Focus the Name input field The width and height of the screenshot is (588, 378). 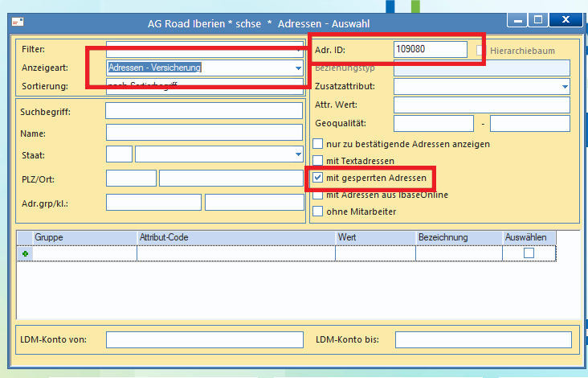tap(204, 133)
